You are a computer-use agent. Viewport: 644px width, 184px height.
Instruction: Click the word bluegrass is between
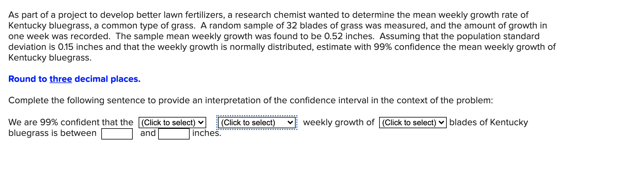click(53, 132)
